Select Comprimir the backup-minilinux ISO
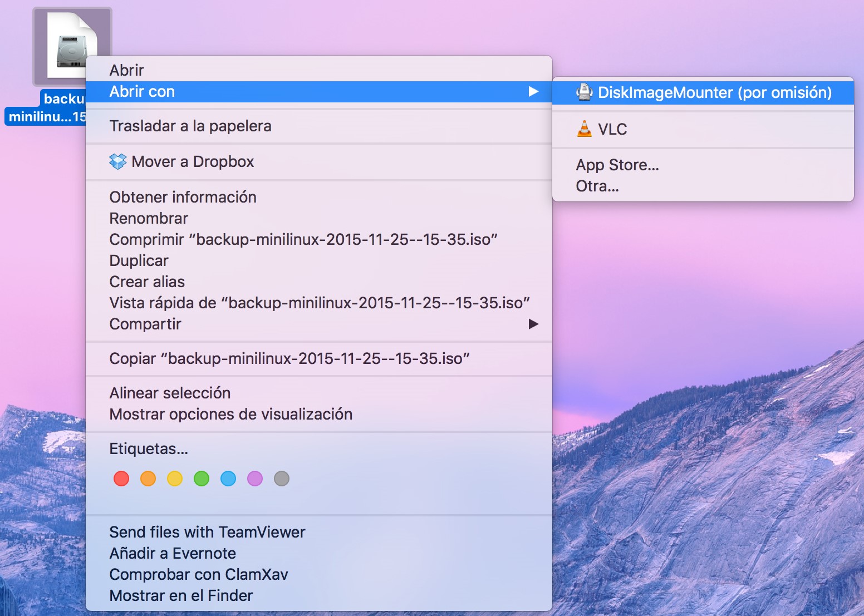This screenshot has width=864, height=616. [x=319, y=239]
